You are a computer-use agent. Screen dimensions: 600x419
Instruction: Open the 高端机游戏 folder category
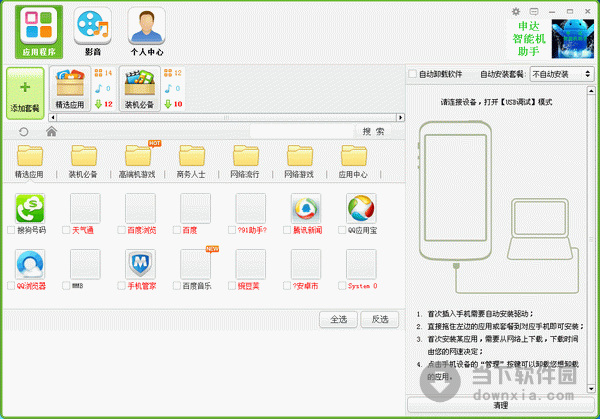(139, 160)
